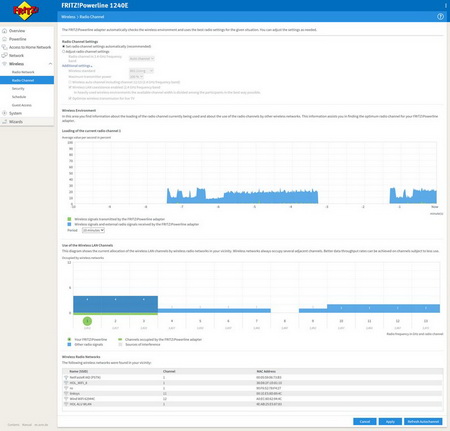
Task: Click Wireless breadcrumb link
Action: click(x=68, y=17)
